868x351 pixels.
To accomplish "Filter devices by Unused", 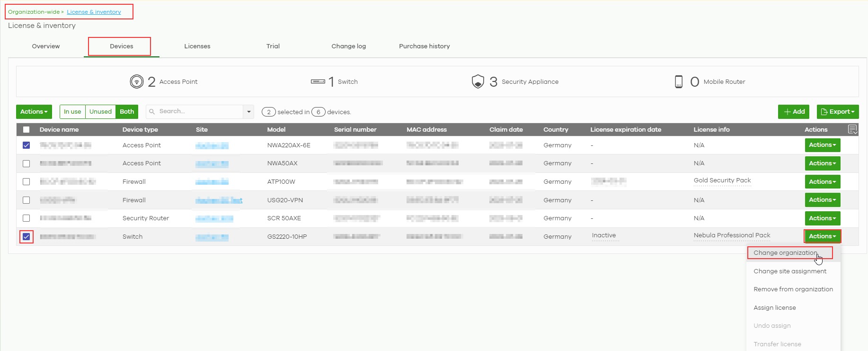I will (100, 112).
